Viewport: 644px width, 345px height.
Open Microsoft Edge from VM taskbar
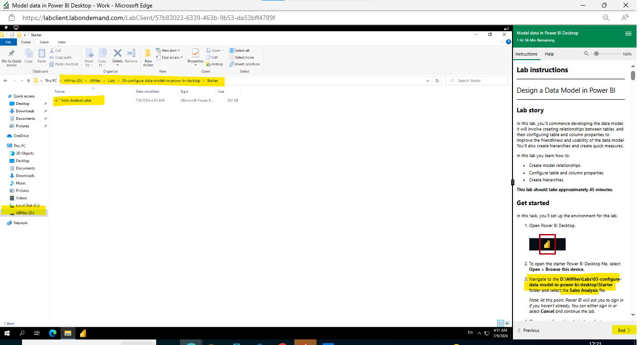[52, 333]
